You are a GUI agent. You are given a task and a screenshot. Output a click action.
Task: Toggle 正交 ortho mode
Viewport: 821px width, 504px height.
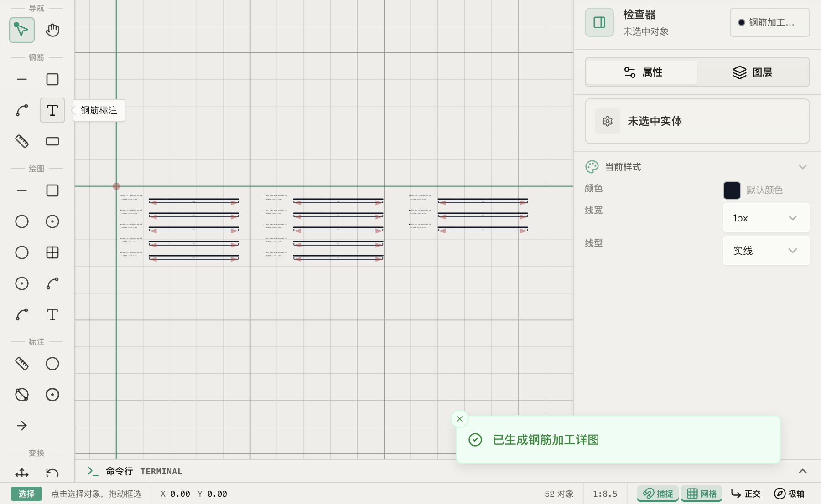point(745,494)
